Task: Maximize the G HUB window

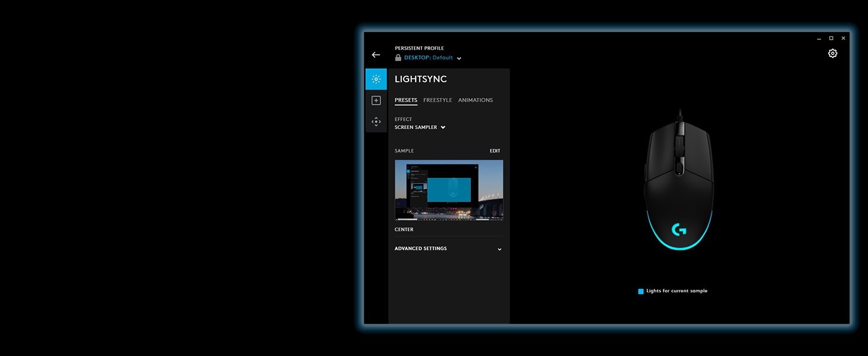Action: pos(831,39)
